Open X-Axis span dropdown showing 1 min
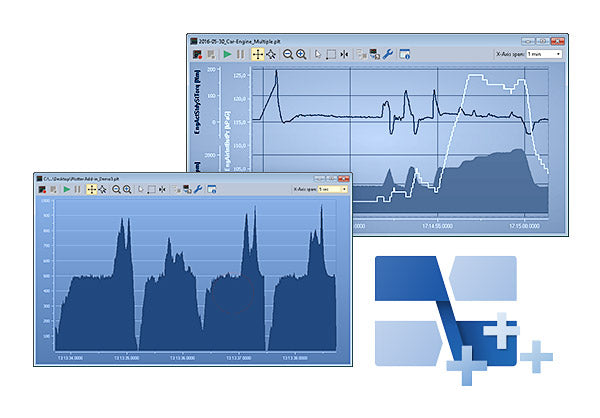This screenshot has height=418, width=600. pyautogui.click(x=547, y=54)
